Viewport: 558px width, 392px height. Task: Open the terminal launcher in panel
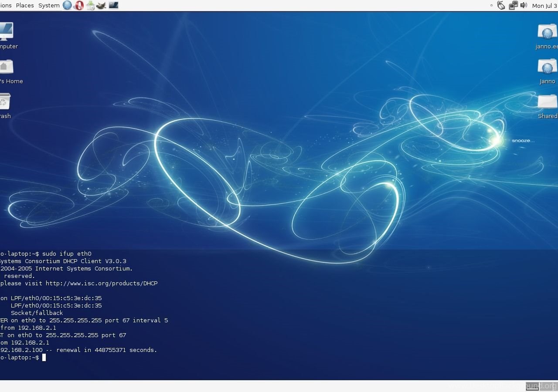(x=113, y=5)
